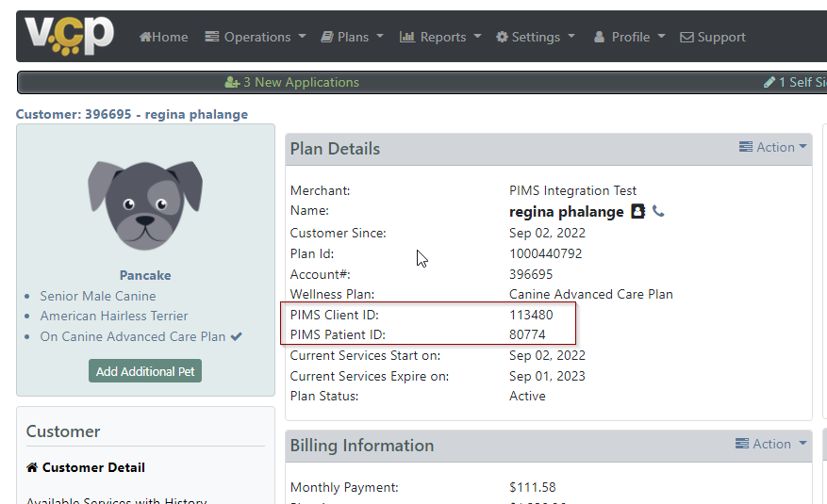The width and height of the screenshot is (827, 504).
Task: Open the Plans menu
Action: (353, 37)
